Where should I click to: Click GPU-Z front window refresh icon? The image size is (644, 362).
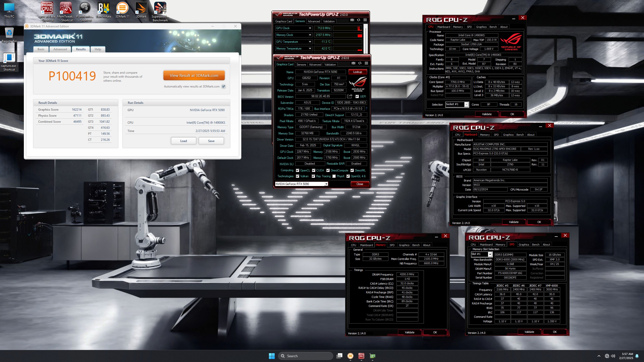[x=360, y=63]
